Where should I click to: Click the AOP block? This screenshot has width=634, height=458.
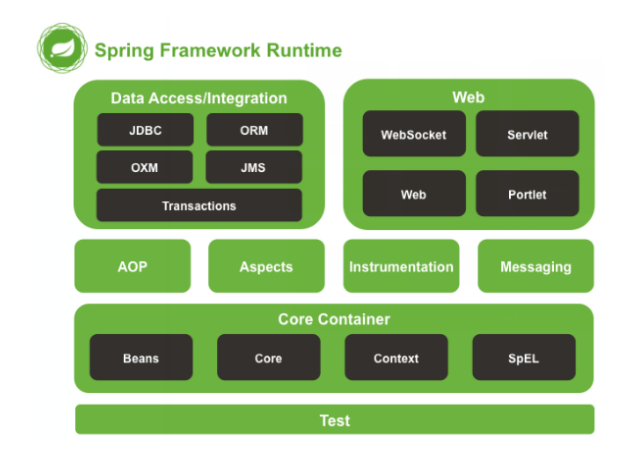click(133, 266)
